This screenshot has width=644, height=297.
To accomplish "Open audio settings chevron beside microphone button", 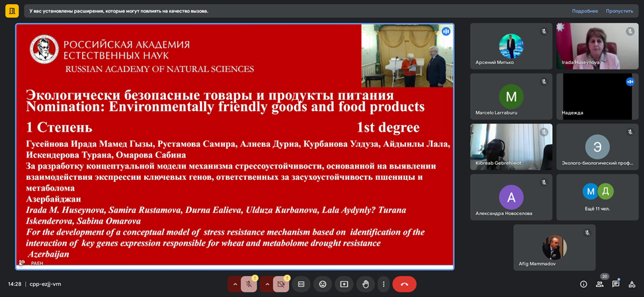I will pyautogui.click(x=235, y=284).
